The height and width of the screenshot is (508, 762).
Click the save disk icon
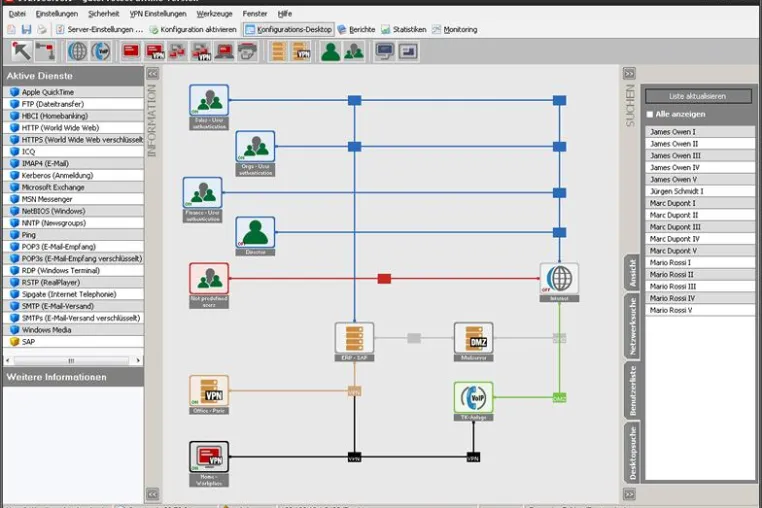(x=26, y=30)
